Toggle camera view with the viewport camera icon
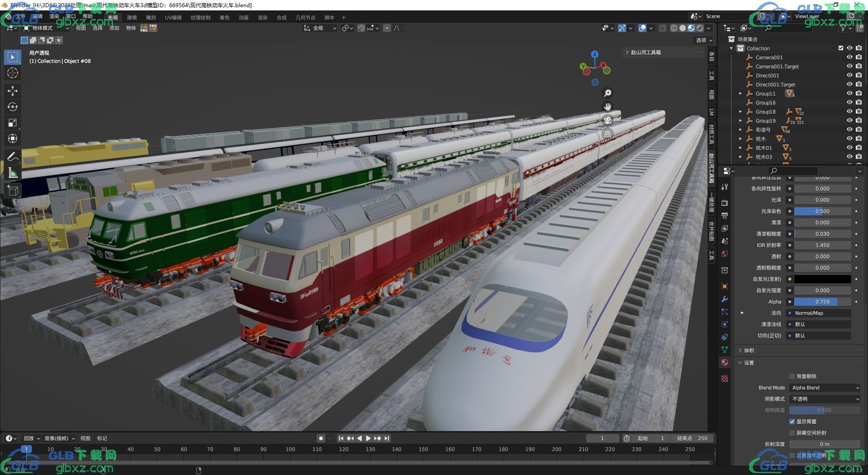868x475 pixels. 608,120
